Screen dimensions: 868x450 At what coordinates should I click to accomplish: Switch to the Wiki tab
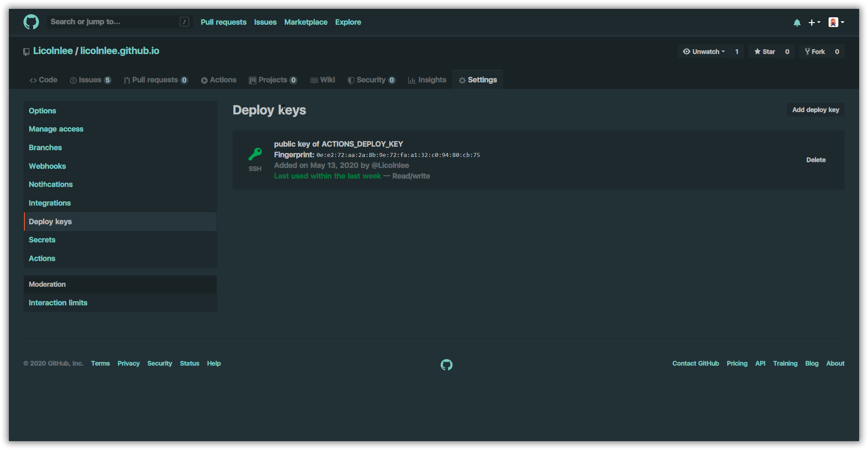(x=322, y=80)
